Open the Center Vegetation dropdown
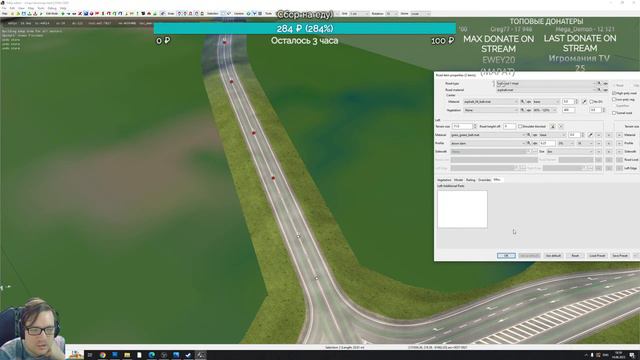This screenshot has width=640, height=360. click(490, 110)
